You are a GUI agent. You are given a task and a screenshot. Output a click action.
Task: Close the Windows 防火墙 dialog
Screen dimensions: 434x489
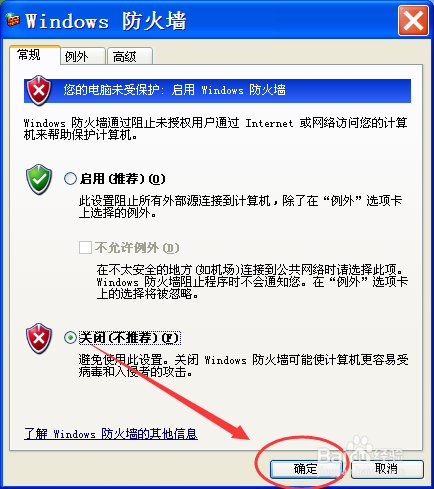(x=413, y=21)
